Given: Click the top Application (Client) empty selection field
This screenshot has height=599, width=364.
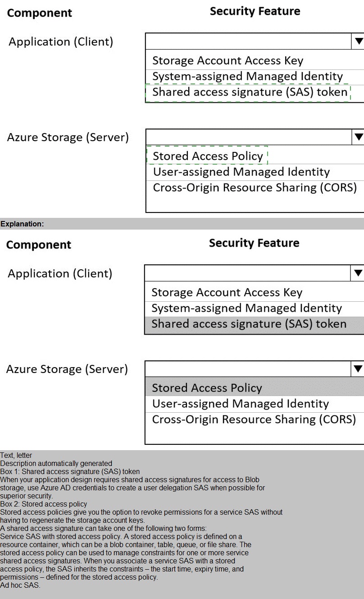Looking at the screenshot, I should pos(248,41).
